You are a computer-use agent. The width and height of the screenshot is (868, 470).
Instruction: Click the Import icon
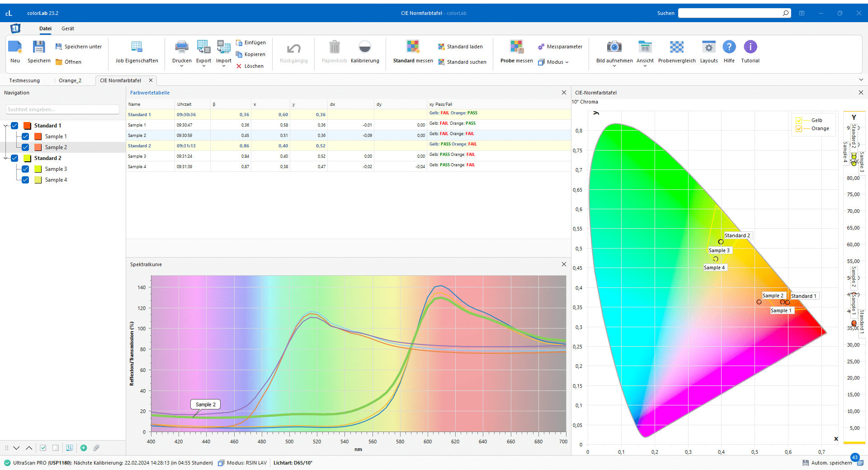tap(223, 47)
